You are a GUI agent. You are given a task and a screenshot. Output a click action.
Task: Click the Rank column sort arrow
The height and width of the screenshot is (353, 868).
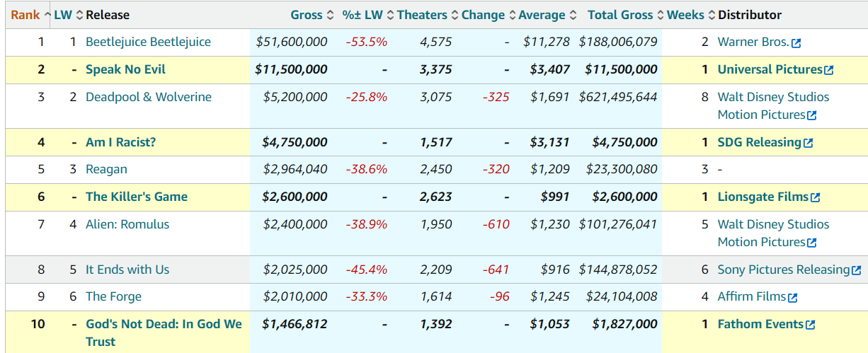pos(47,15)
